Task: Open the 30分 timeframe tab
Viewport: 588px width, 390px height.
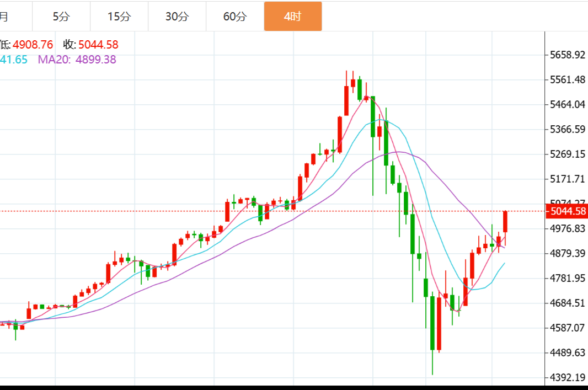Action: tap(177, 17)
